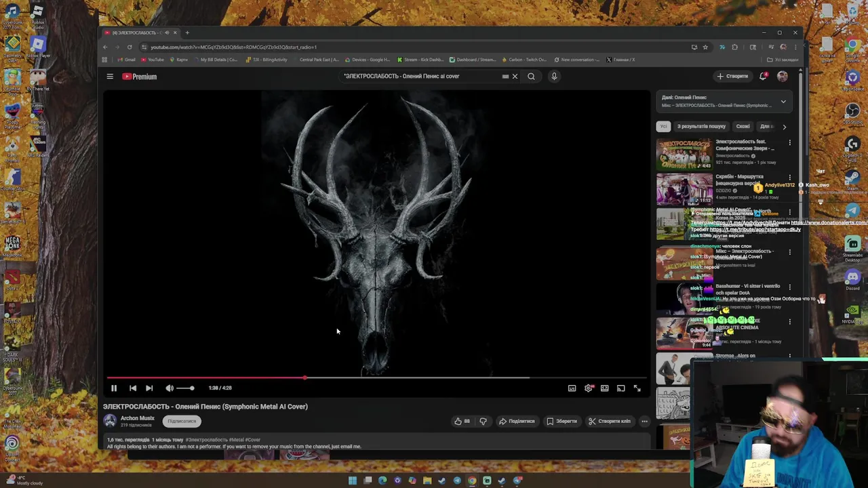This screenshot has height=488, width=868.
Task: Mute the video via speaker icon
Action: pyautogui.click(x=170, y=388)
